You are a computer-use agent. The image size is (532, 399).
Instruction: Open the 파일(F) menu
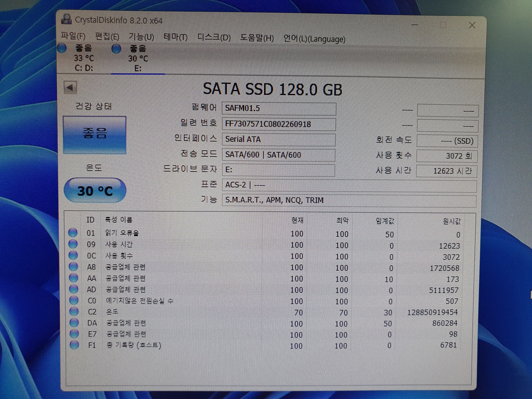tap(73, 36)
